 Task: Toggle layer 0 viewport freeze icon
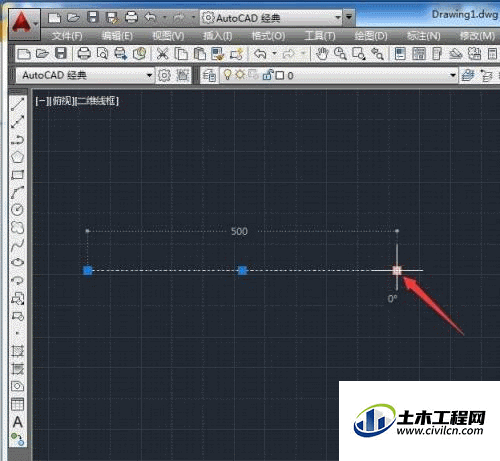[x=253, y=75]
